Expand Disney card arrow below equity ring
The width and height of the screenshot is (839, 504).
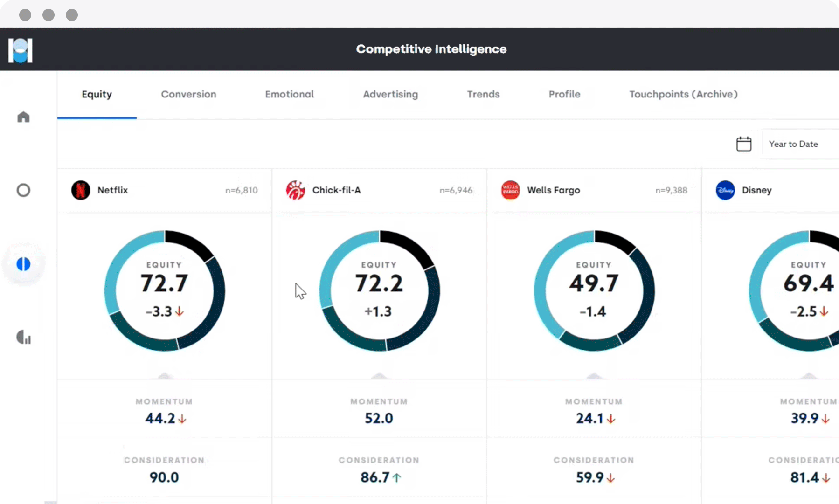tap(809, 375)
